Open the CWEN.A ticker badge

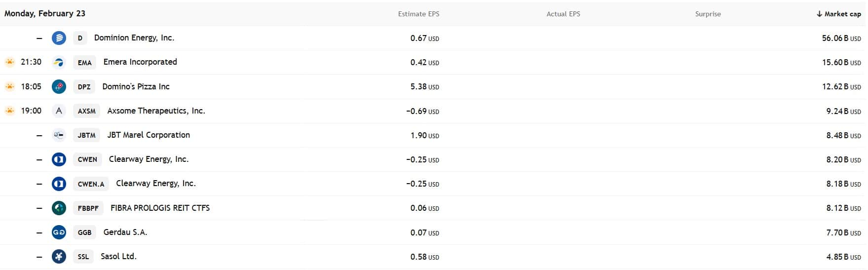point(91,184)
